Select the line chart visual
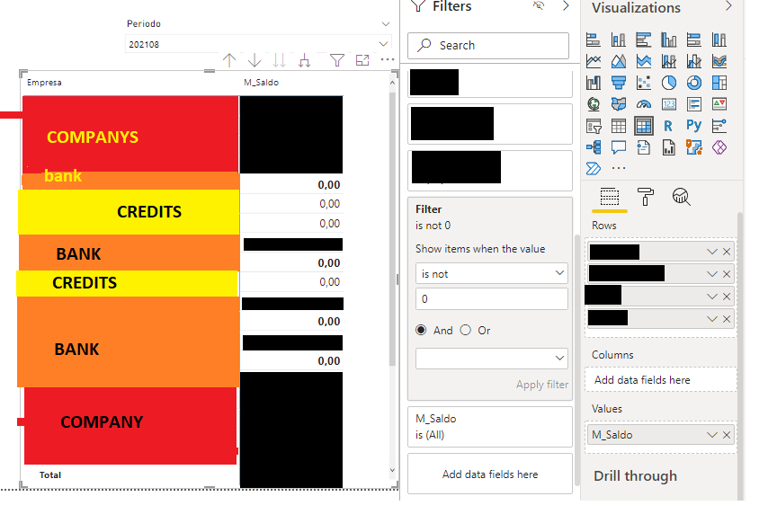 pyautogui.click(x=594, y=61)
